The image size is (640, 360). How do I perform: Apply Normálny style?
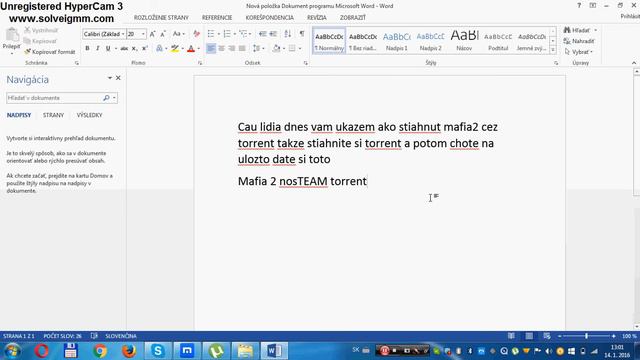pos(329,41)
